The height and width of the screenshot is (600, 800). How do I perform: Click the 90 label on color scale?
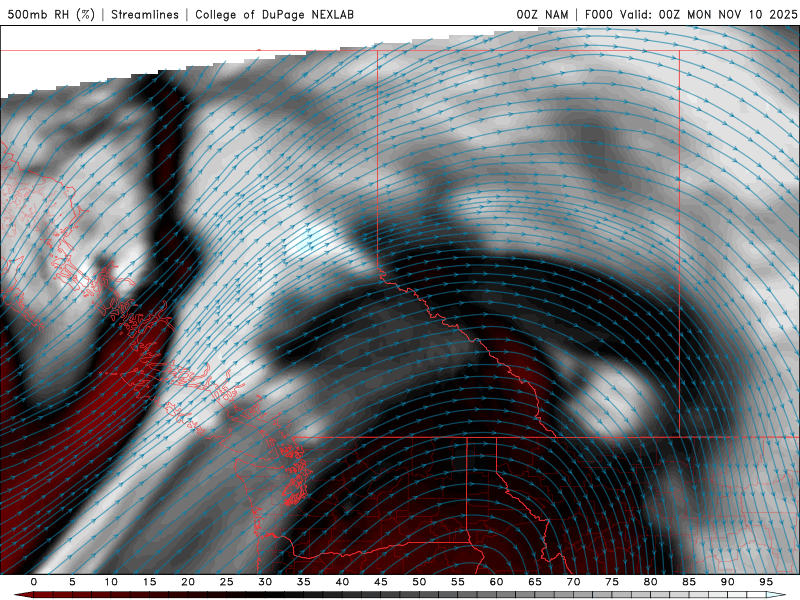tap(728, 582)
